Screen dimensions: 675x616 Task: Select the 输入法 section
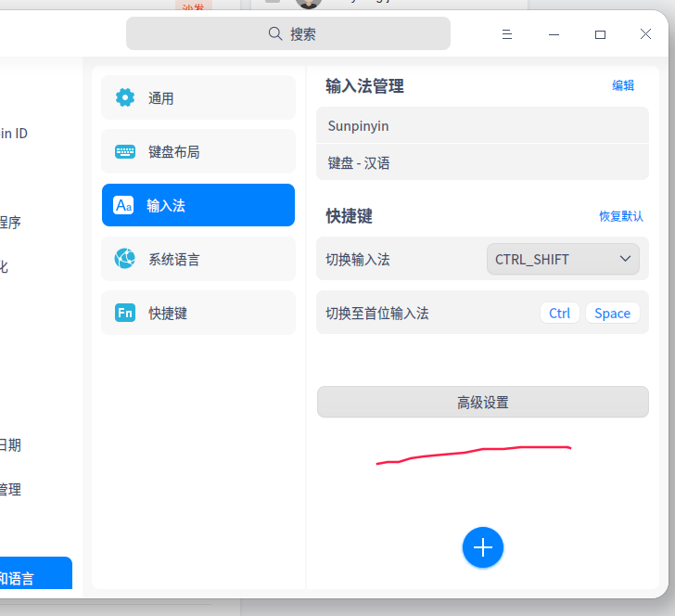coord(198,205)
